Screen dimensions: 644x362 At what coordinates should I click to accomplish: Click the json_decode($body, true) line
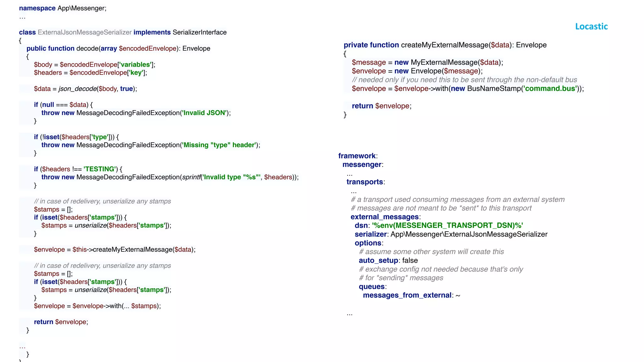point(86,89)
